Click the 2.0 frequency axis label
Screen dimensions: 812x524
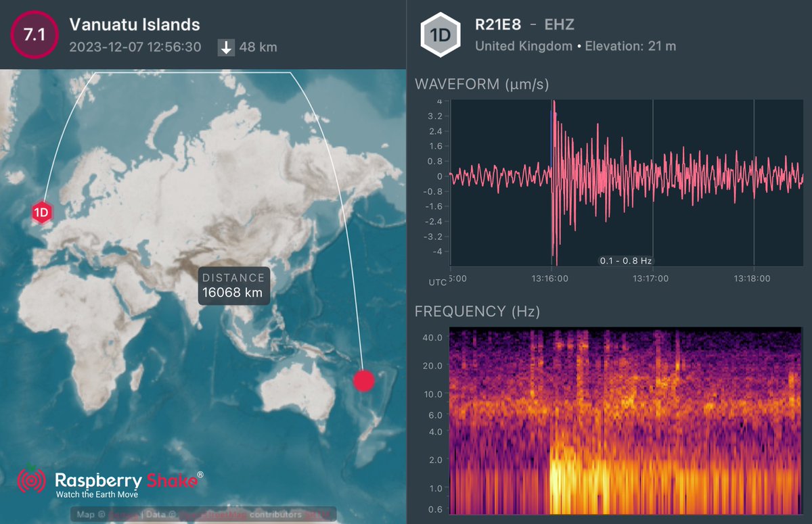point(435,460)
